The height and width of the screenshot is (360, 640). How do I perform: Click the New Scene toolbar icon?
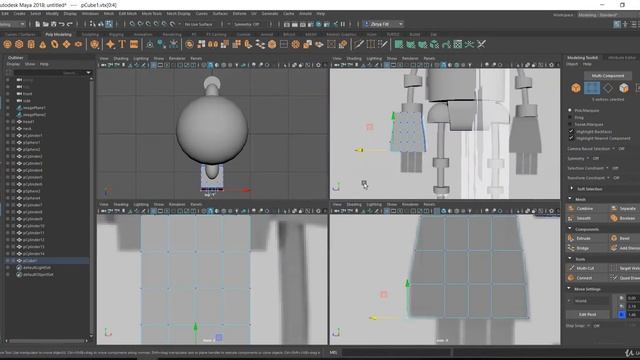38,24
